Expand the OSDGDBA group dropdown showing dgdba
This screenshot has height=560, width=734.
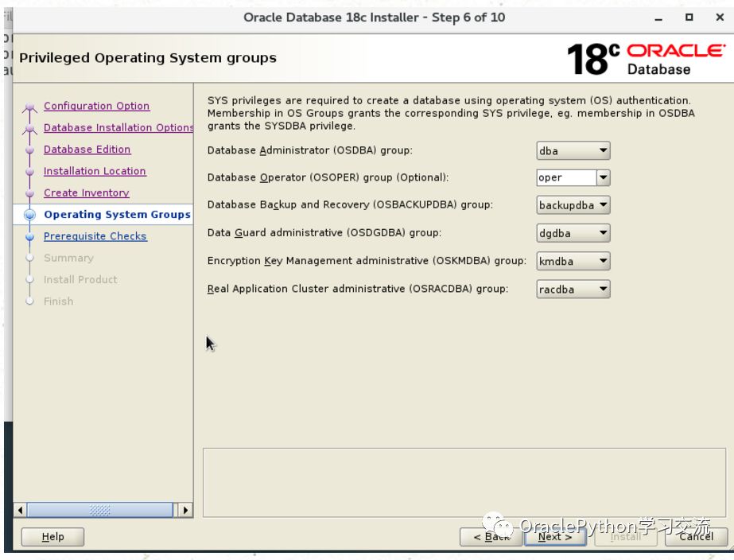[x=573, y=233]
